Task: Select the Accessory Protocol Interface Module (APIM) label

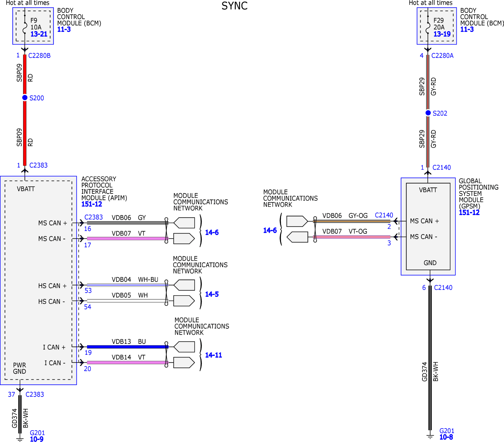Action: pyautogui.click(x=104, y=188)
